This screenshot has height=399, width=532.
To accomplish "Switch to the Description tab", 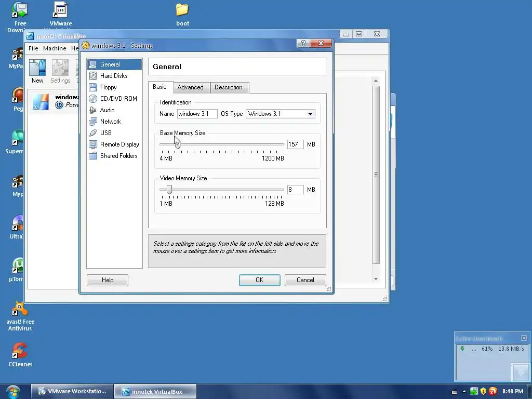I will point(229,87).
